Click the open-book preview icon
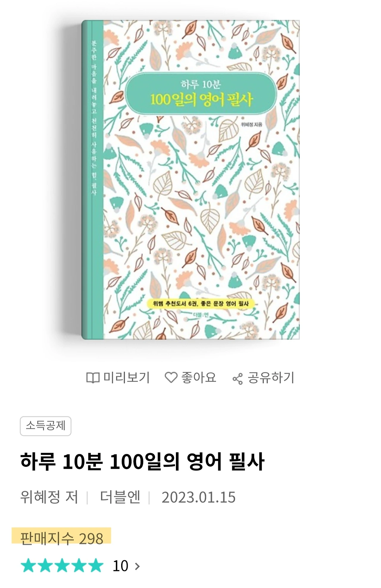The height and width of the screenshot is (588, 381). pyautogui.click(x=93, y=378)
